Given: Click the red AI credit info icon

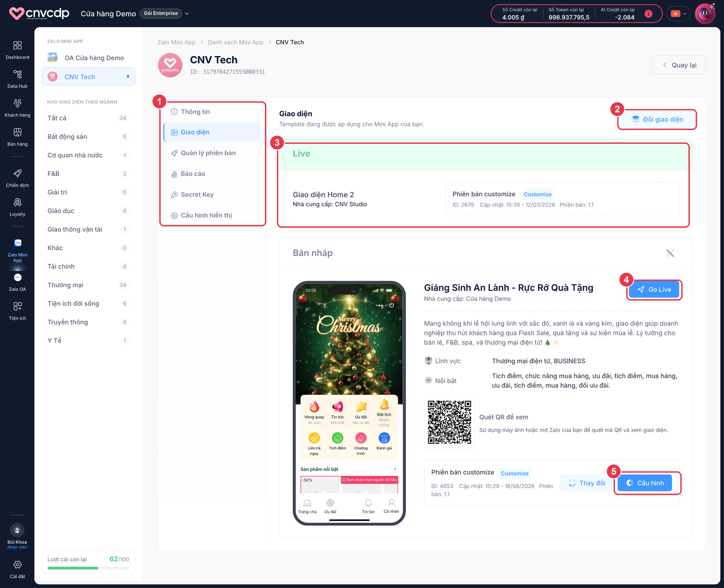Looking at the screenshot, I should pyautogui.click(x=648, y=14).
